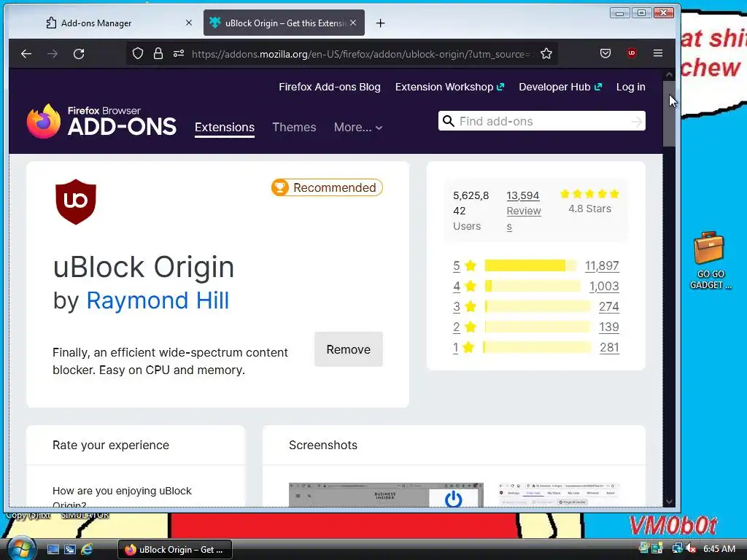Click Show Desktop quick launch icon
747x560 pixels.
(x=53, y=550)
